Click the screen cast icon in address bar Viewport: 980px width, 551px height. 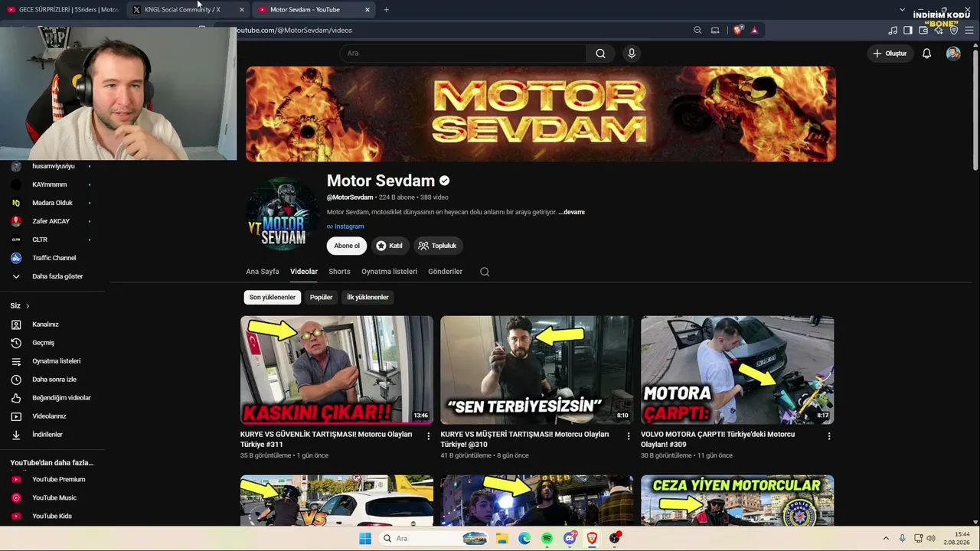pos(715,31)
